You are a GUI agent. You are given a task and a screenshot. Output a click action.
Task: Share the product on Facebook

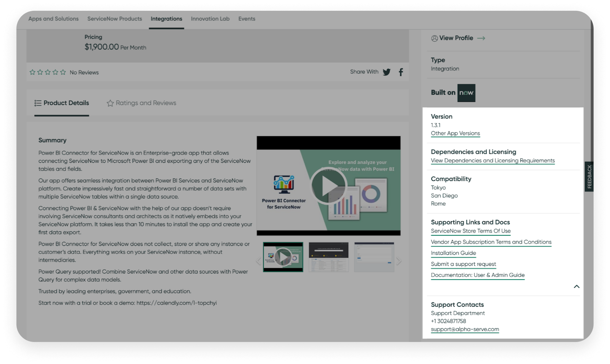coord(400,72)
